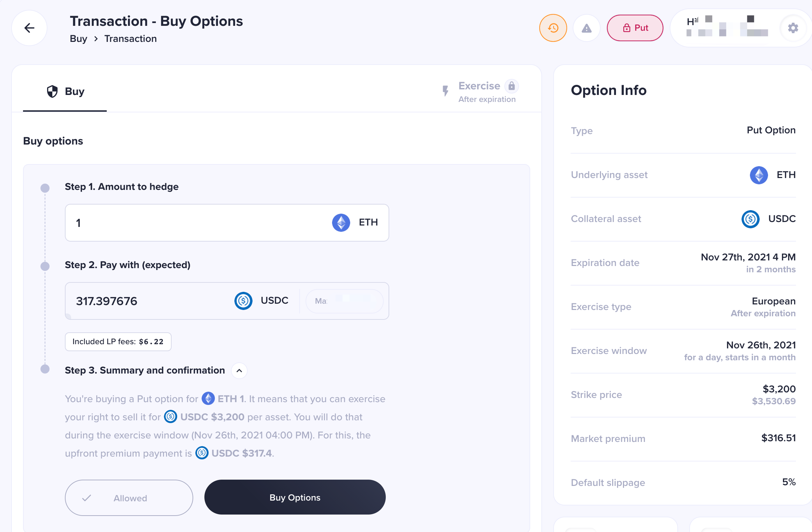Collapse the Step 3 summary section
The width and height of the screenshot is (812, 532).
239,371
